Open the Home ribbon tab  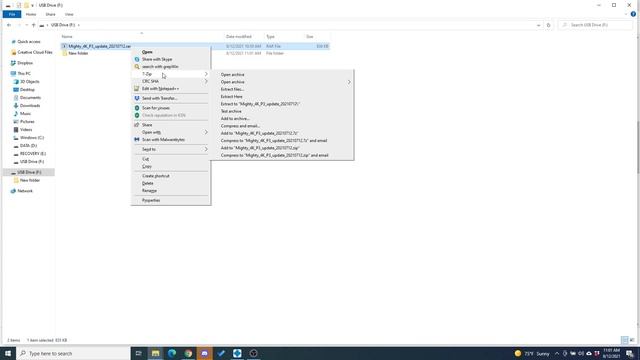31,14
